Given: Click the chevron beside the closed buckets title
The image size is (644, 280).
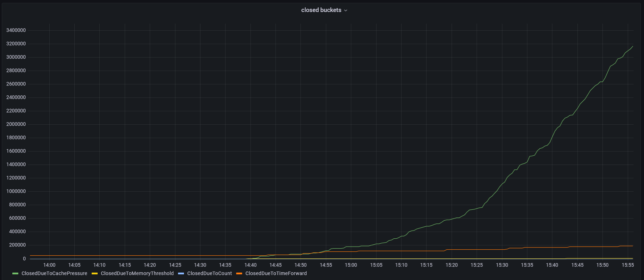Looking at the screenshot, I should point(346,11).
